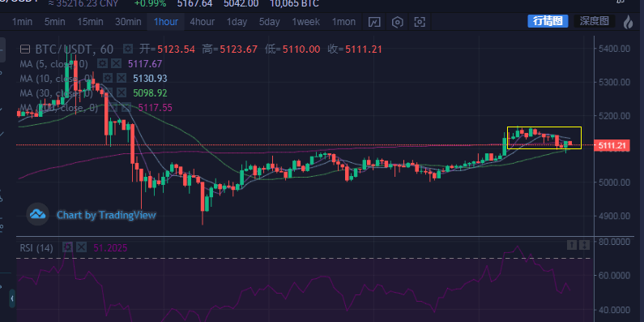644x322 pixels.
Task: Open the indicators chart icon in toolbar
Action: tap(374, 22)
